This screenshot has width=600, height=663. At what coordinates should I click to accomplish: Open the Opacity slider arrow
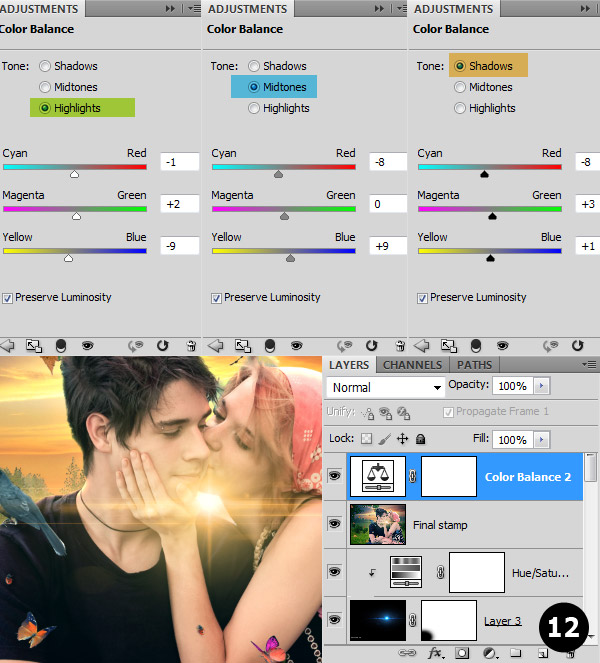[541, 386]
